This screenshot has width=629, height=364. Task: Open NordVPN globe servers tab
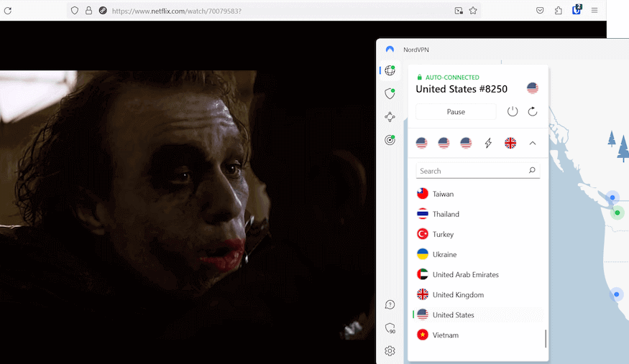[390, 70]
